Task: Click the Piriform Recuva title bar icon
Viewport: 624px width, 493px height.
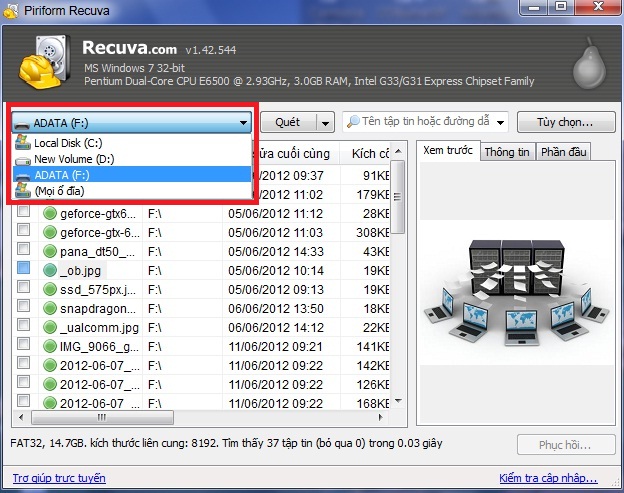Action: pos(11,10)
